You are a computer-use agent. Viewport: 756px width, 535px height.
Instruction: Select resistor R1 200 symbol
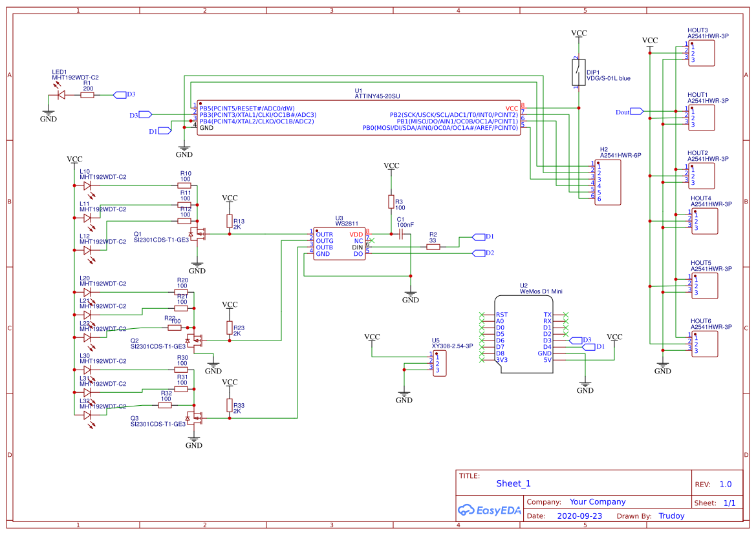pyautogui.click(x=86, y=94)
